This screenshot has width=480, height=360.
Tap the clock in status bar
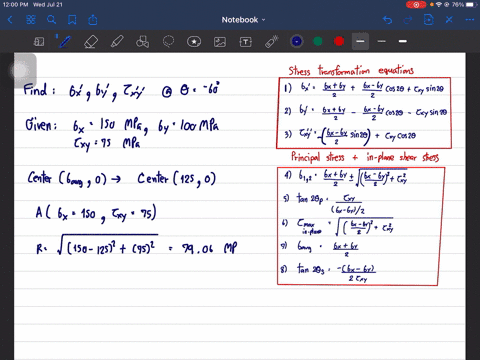click(x=16, y=5)
